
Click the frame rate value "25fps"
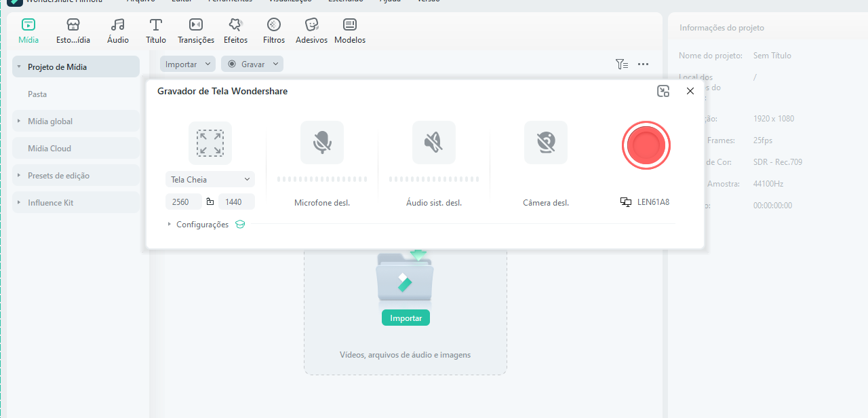click(763, 140)
